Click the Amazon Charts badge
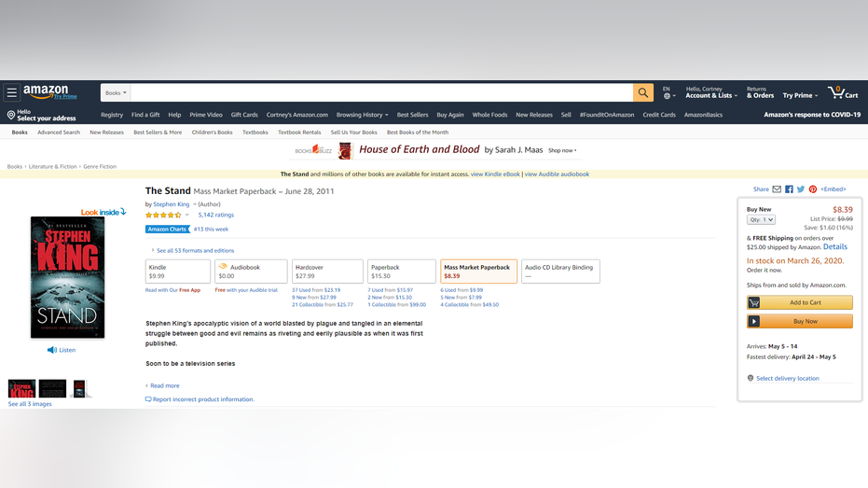The height and width of the screenshot is (488, 868). 167,229
